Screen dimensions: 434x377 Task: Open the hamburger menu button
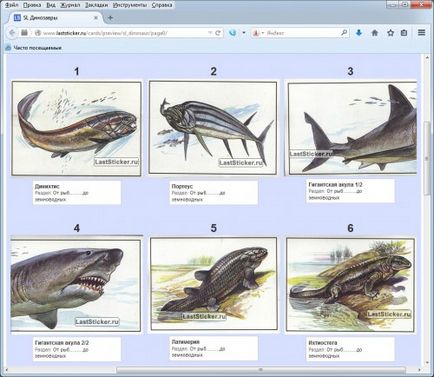coord(421,33)
